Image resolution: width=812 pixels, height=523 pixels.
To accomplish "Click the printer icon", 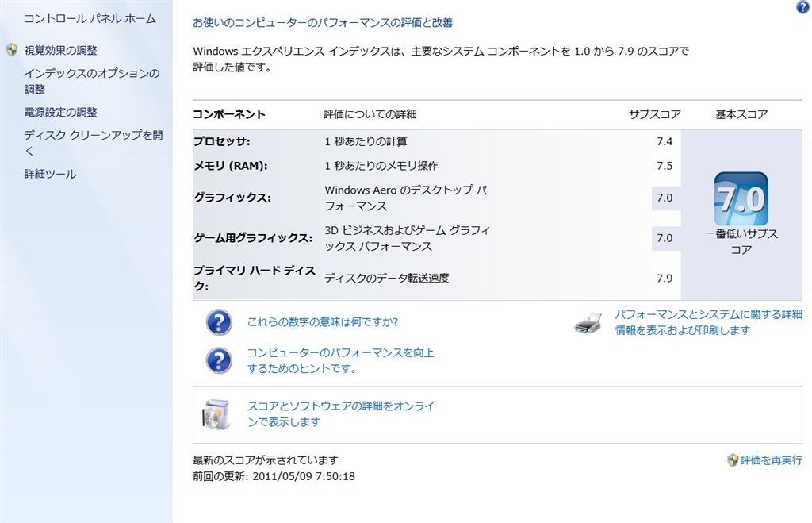I will pyautogui.click(x=588, y=323).
